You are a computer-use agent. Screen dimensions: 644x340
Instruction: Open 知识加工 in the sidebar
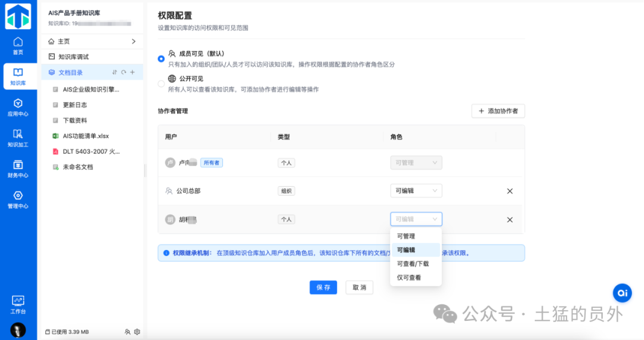point(18,138)
